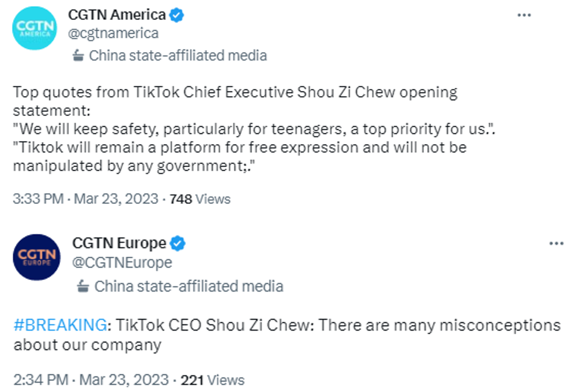
Task: Open the #BREAKING hashtag
Action: coord(60,325)
